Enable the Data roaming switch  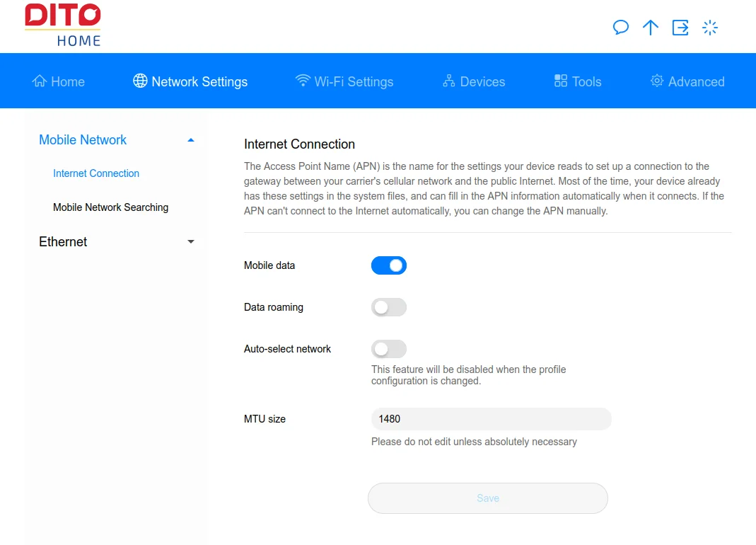pos(388,307)
